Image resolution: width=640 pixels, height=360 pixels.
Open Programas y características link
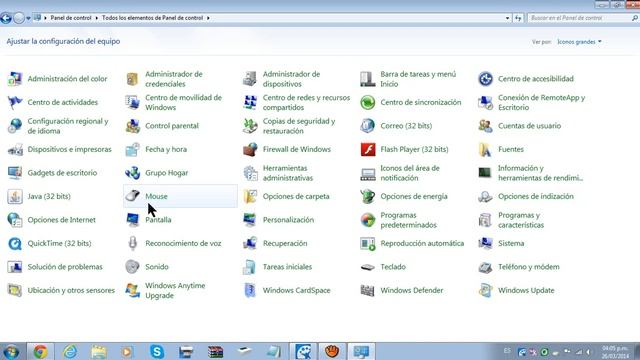pos(521,220)
